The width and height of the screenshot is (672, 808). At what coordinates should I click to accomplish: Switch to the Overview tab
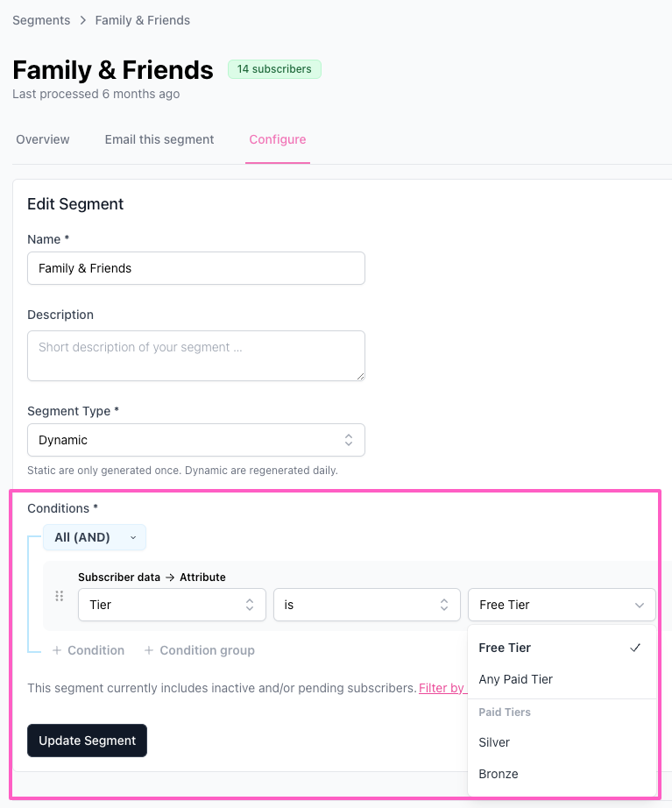[x=43, y=139]
